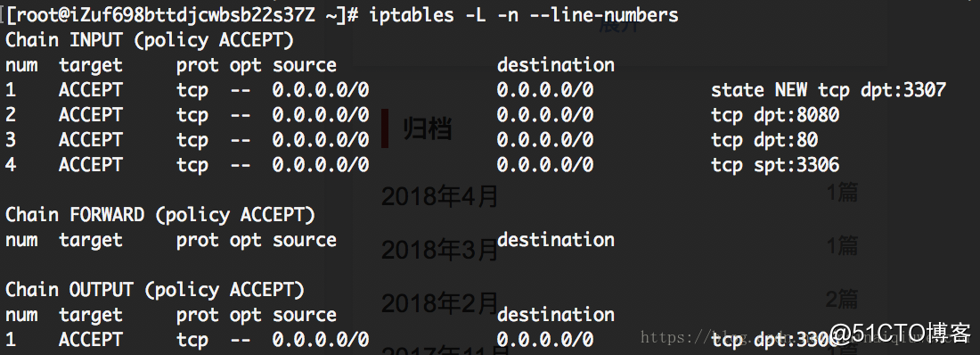Click the "target" header under Chain INPUT

click(x=91, y=65)
